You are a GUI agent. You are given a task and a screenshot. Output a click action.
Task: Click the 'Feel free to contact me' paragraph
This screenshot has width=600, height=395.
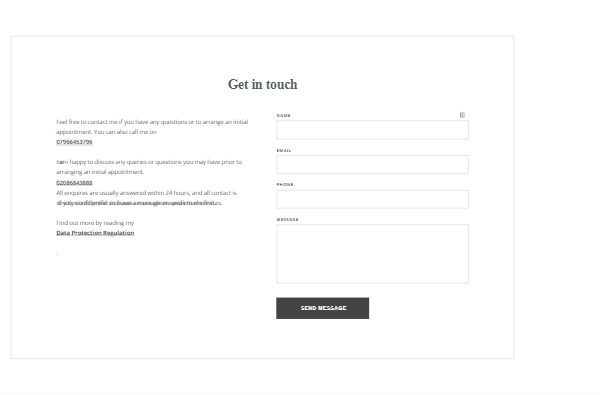(152, 127)
